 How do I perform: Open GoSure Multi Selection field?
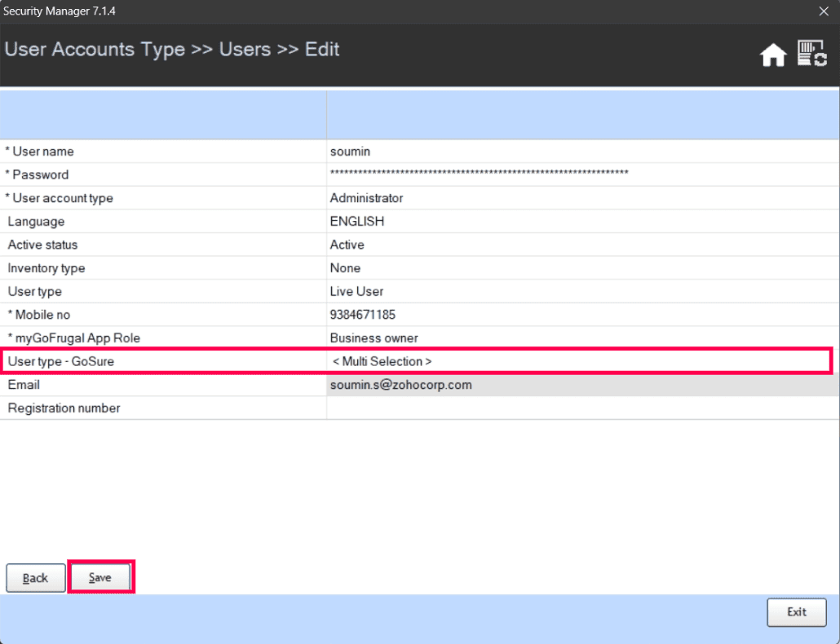(x=578, y=361)
